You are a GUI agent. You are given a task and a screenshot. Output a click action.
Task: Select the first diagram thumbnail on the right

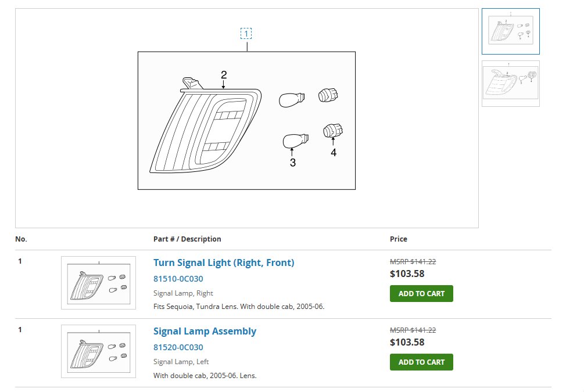(x=510, y=31)
